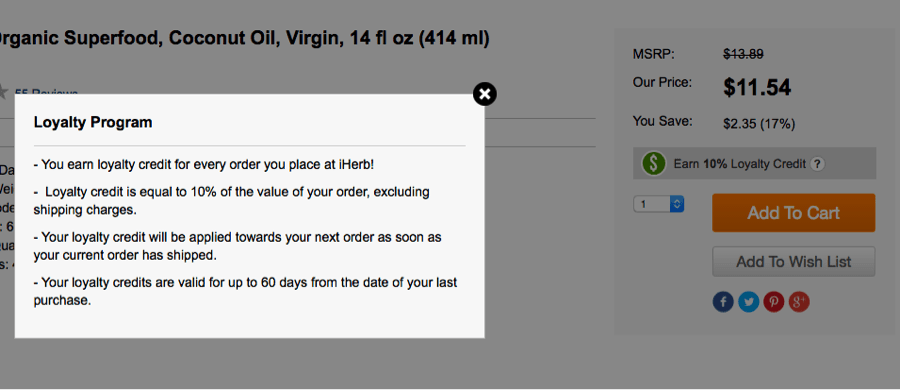Close the Loyalty Program popup
The width and height of the screenshot is (900, 390).
point(485,94)
